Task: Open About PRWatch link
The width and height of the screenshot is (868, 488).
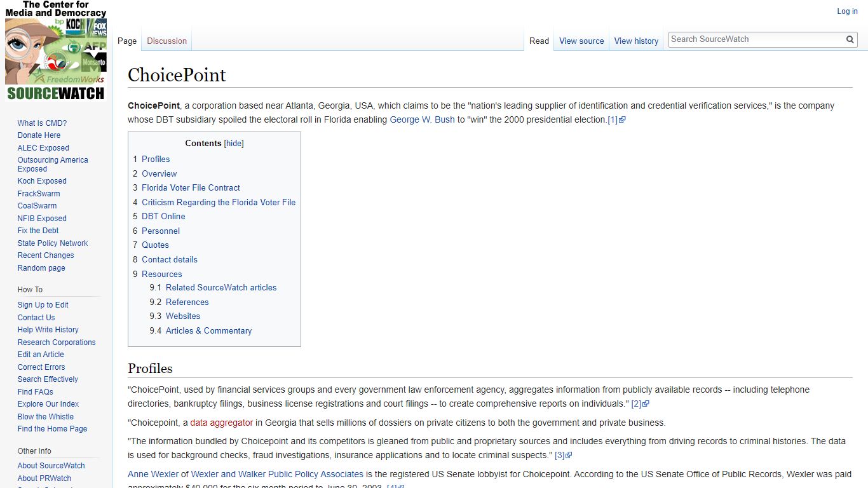Action: 44,478
